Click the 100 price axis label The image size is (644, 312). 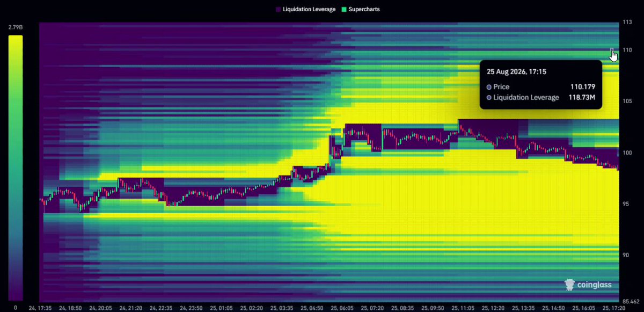point(626,153)
